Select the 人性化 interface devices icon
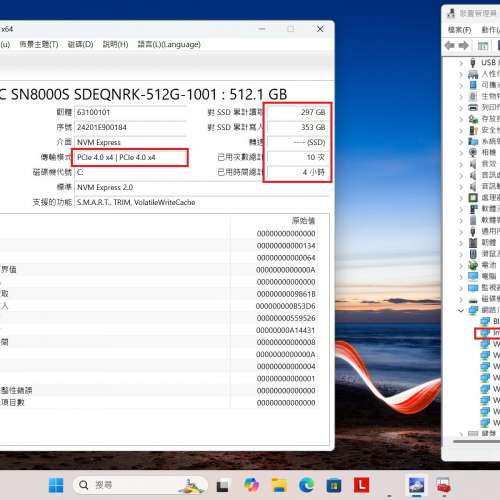This screenshot has width=500, height=500. pyautogui.click(x=473, y=74)
